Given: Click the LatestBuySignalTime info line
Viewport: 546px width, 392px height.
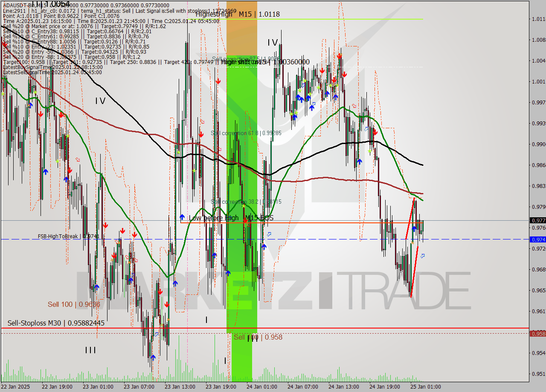Looking at the screenshot, I should [x=53, y=67].
